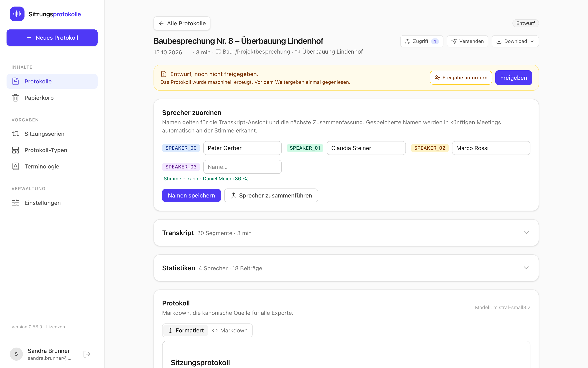588x368 pixels.
Task: Click the Sitzungsprotokoll document heading
Action: click(x=200, y=362)
